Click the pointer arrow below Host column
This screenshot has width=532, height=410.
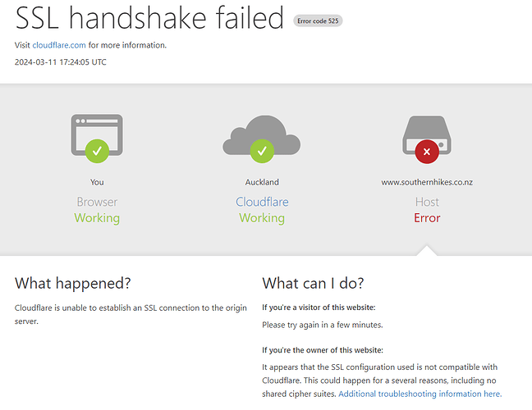[427, 250]
